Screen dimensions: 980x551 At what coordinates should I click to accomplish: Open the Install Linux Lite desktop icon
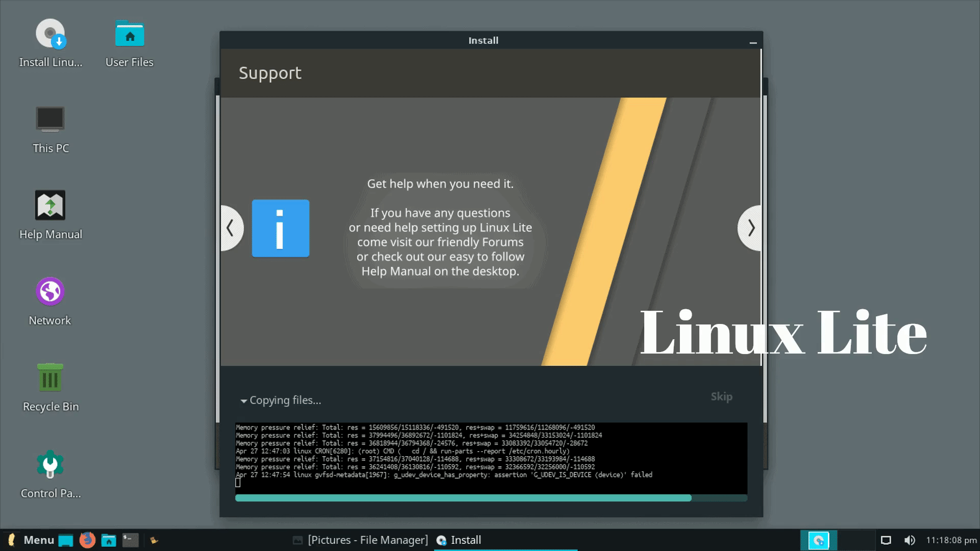coord(50,36)
